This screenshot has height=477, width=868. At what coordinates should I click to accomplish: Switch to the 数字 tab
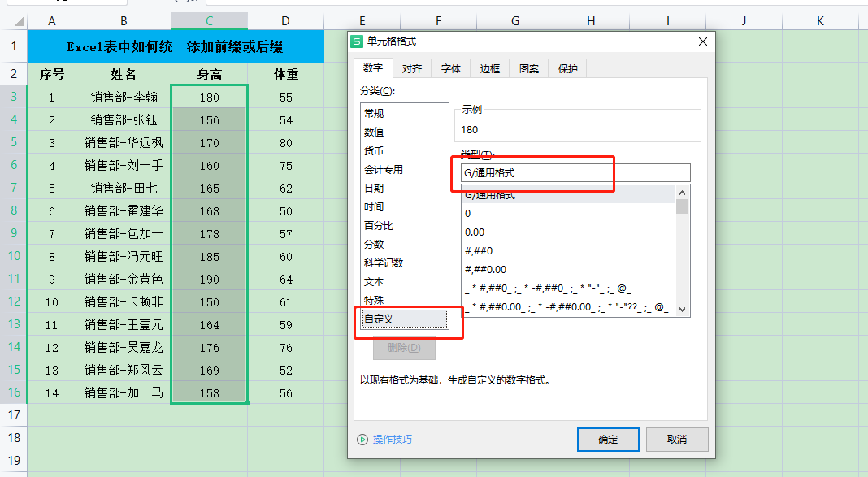[373, 68]
